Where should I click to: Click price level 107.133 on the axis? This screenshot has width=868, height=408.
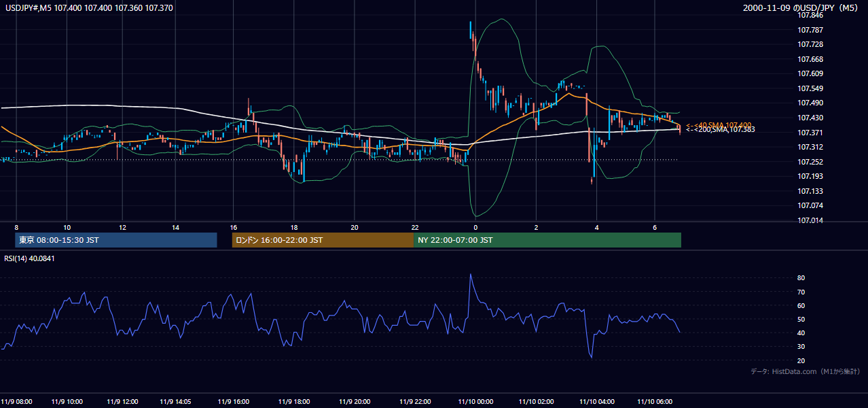[x=810, y=192]
